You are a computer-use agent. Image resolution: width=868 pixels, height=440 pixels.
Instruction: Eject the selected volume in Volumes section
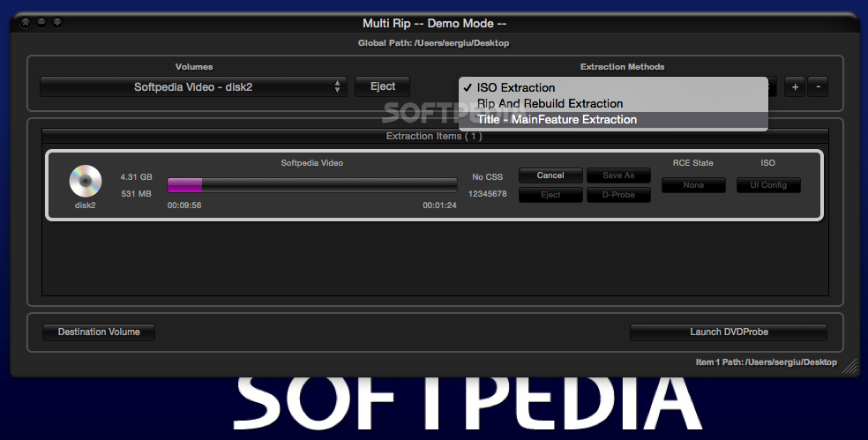(383, 87)
